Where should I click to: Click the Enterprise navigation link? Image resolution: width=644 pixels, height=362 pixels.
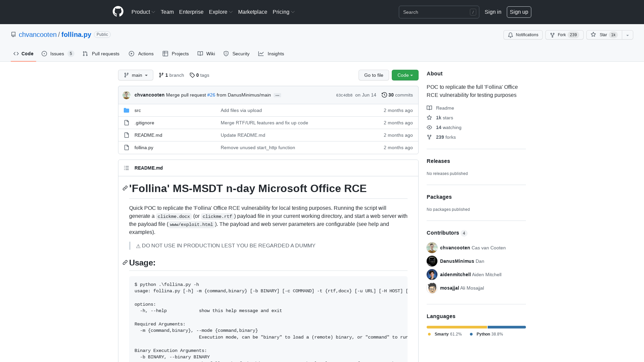tap(191, 12)
